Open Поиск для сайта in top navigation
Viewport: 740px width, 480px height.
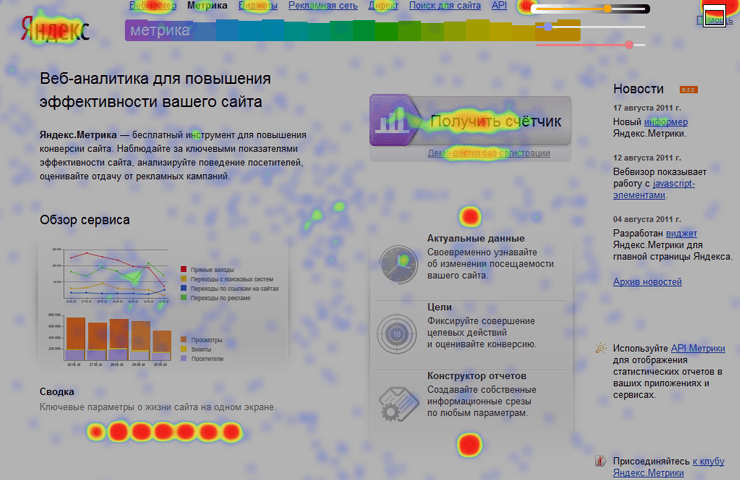pos(445,6)
